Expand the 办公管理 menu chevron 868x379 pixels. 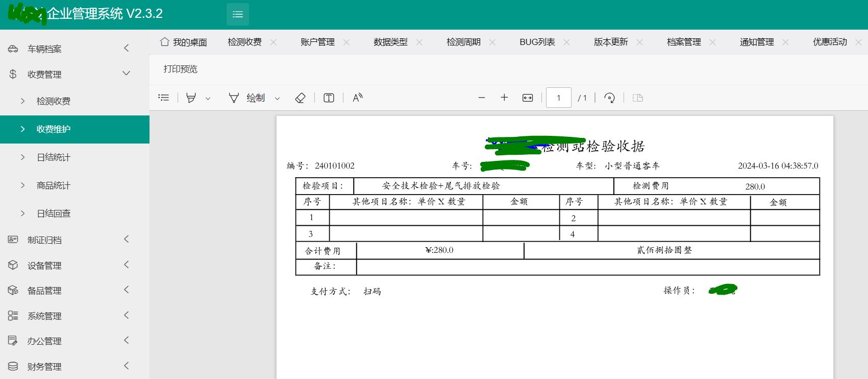click(x=127, y=340)
